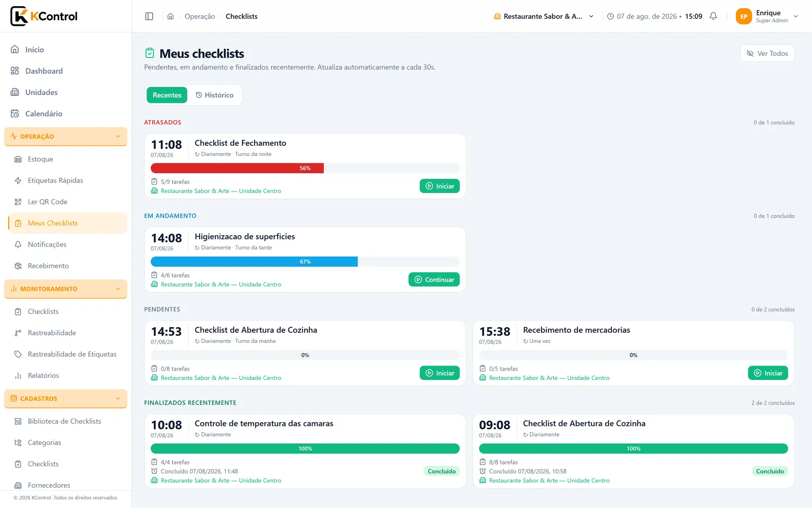The image size is (812, 508).
Task: Toggle the sidebar collapse icon
Action: pyautogui.click(x=149, y=16)
